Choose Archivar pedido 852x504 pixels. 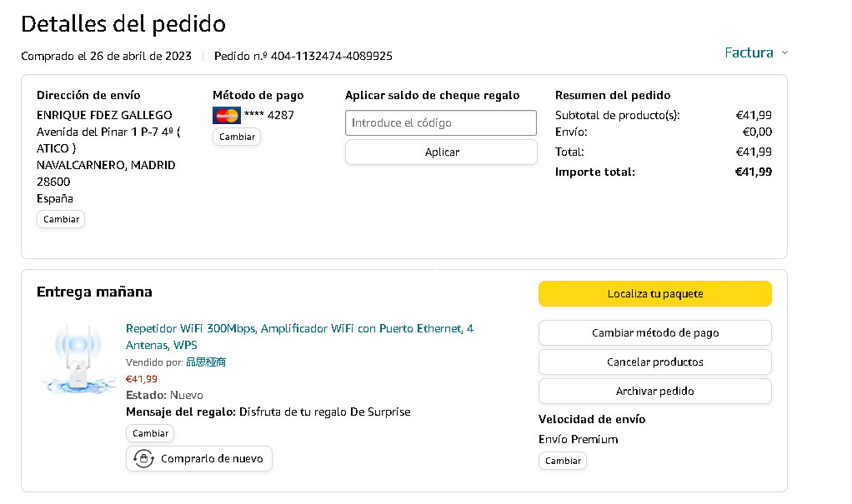654,392
